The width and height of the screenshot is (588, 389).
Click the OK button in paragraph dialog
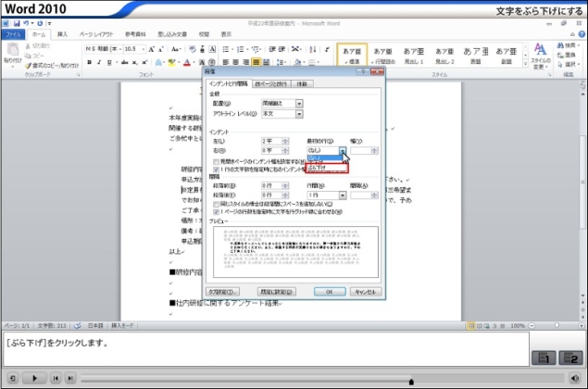pyautogui.click(x=330, y=292)
